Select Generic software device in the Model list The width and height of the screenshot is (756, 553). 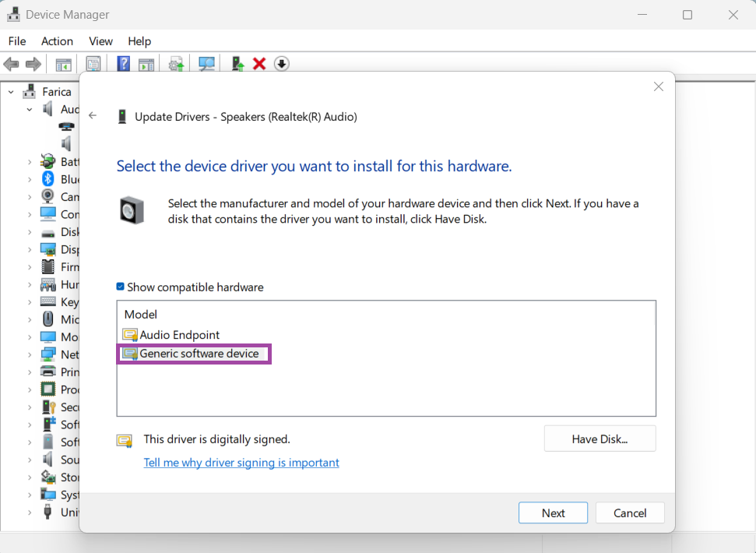point(199,354)
